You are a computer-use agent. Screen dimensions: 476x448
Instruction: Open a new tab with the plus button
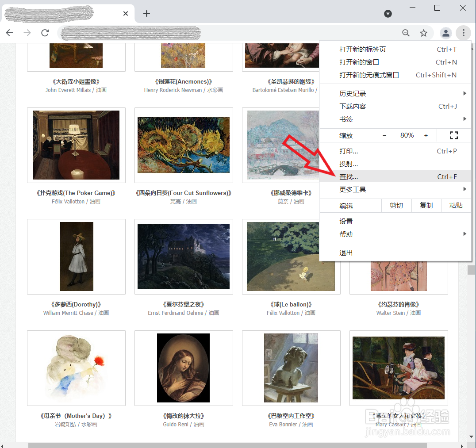tap(146, 13)
